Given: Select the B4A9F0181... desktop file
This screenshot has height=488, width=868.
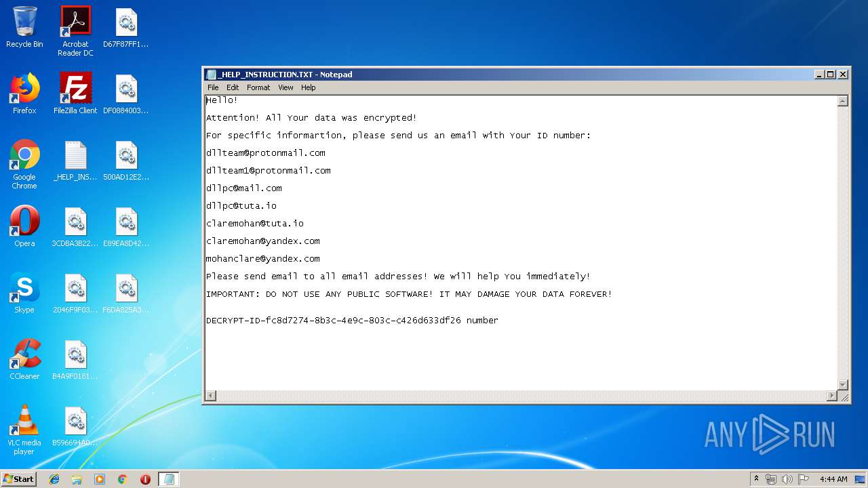Looking at the screenshot, I should 75,359.
